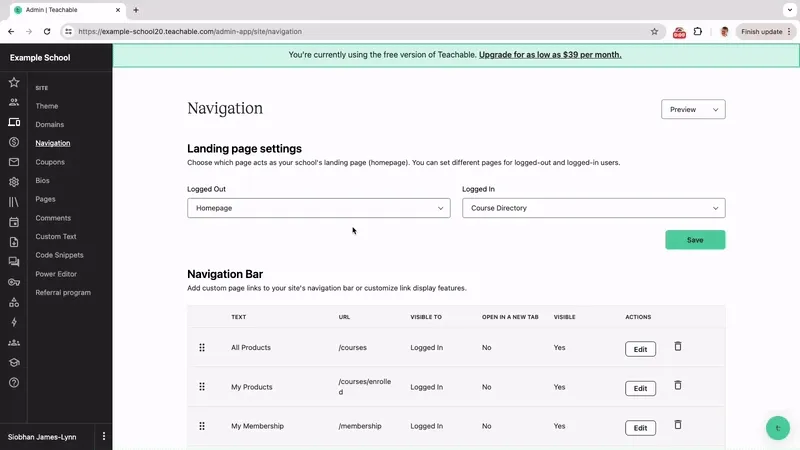This screenshot has width=800, height=450.
Task: Open the Emails envelope icon in sidebar
Action: 14,162
